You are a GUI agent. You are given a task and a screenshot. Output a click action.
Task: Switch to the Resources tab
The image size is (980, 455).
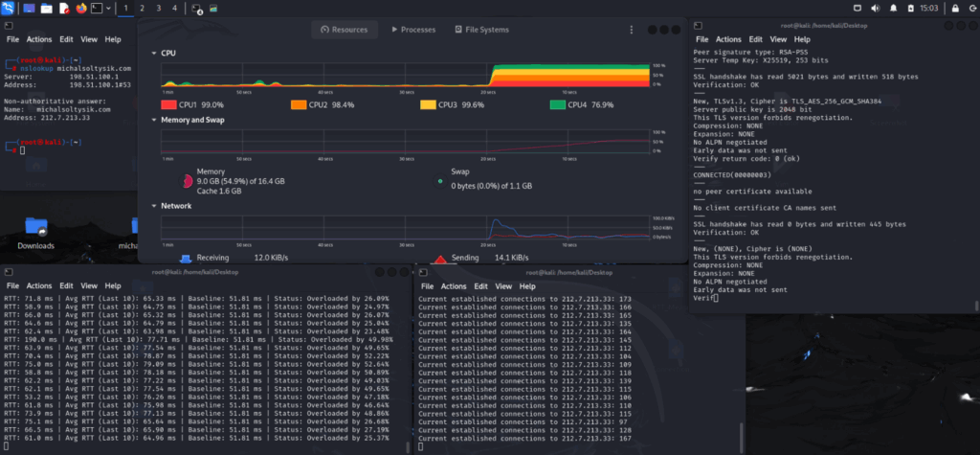point(345,30)
